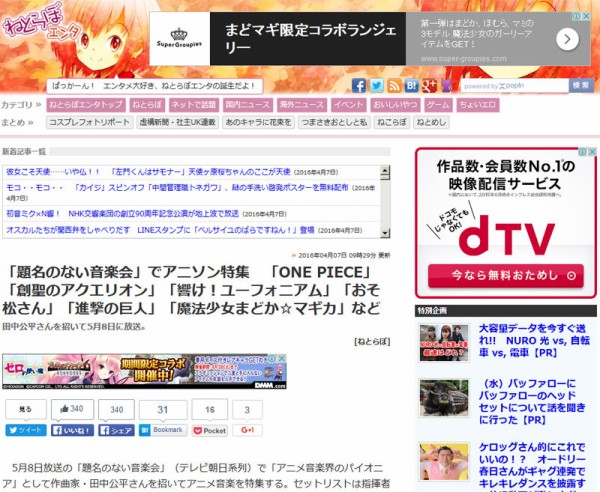The image size is (600, 492).
Task: Click the Facebook like count bubble 340
Action: point(72,409)
